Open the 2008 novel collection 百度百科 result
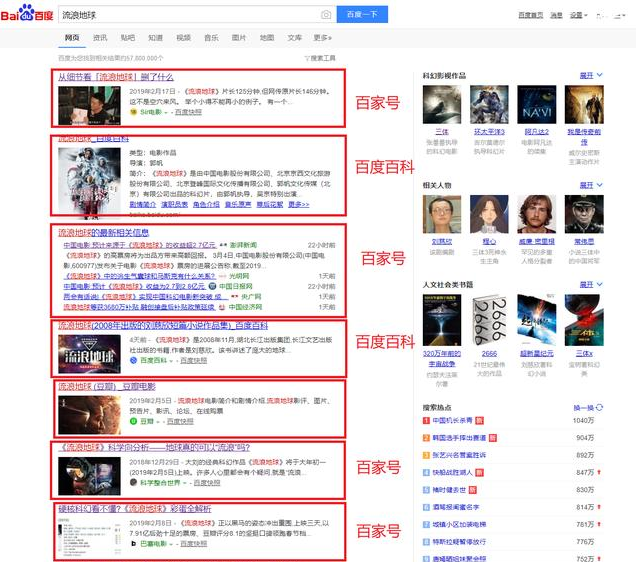The image size is (643, 562). click(163, 326)
